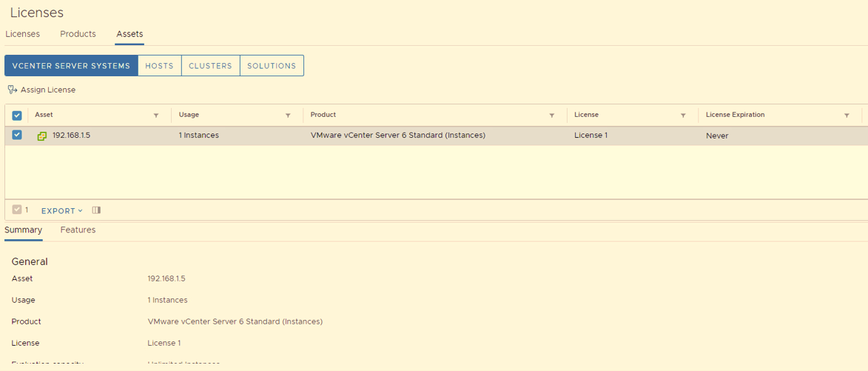
Task: Switch to the Licenses tab
Action: pos(23,34)
